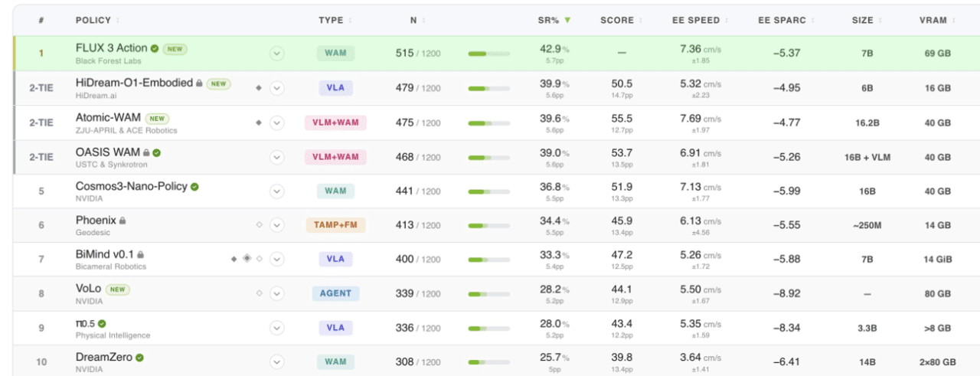The image size is (980, 376).
Task: Expand the FLUX 3 Action row chevron
Action: tap(277, 54)
